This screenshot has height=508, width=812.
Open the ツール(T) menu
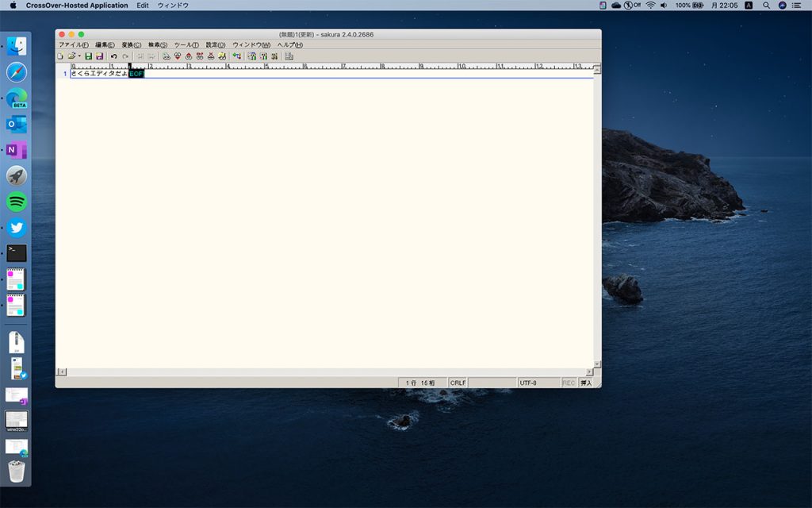tap(186, 44)
